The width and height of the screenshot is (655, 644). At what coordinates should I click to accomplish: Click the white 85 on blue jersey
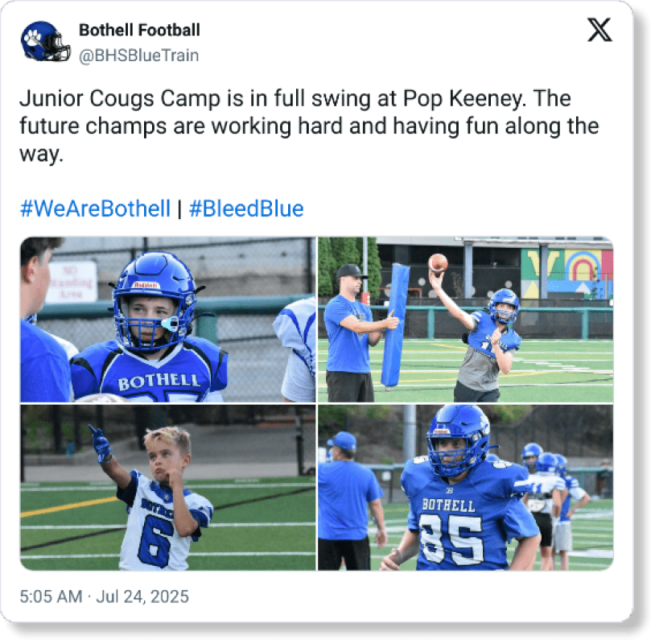[451, 539]
